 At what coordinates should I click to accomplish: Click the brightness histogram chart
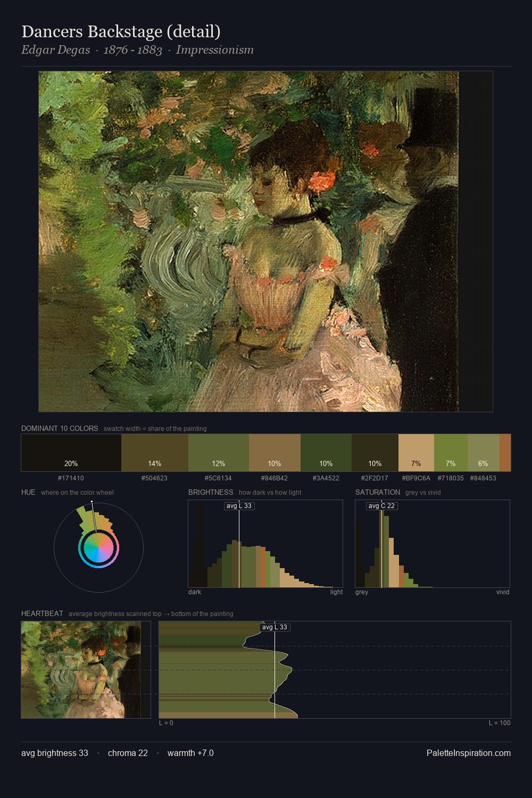click(265, 544)
